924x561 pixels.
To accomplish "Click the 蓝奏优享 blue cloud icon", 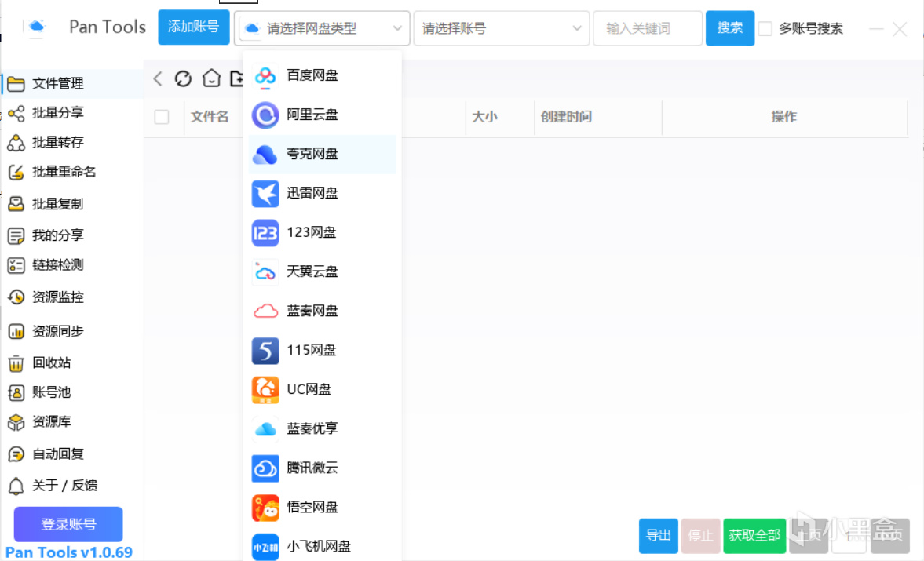I will coord(265,429).
